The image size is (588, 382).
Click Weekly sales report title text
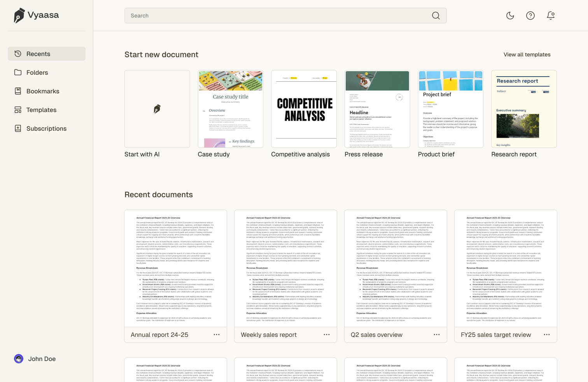pos(269,335)
